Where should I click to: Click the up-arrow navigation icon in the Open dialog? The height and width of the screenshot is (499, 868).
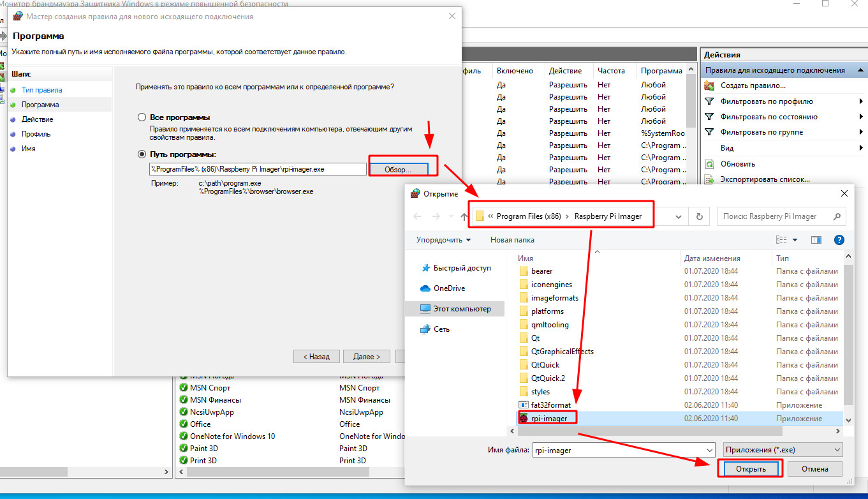pos(464,216)
